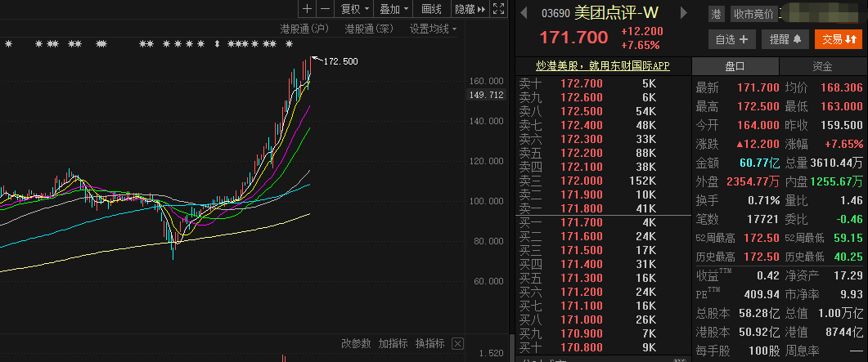Switch to 港股通(深) view
Viewport: 868px width, 362px height.
point(369,29)
